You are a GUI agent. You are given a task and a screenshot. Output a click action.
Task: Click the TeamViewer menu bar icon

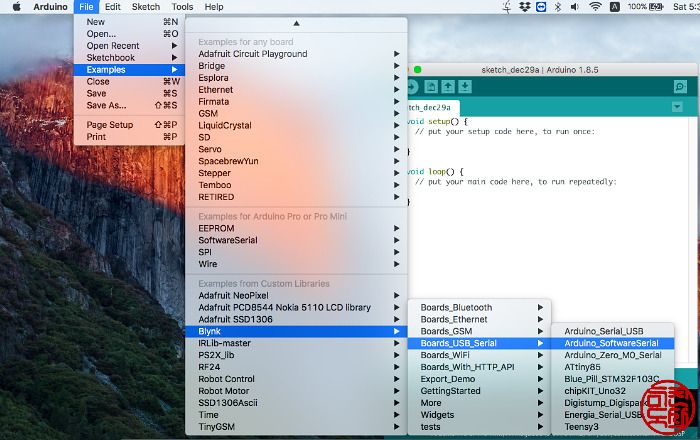coord(541,7)
